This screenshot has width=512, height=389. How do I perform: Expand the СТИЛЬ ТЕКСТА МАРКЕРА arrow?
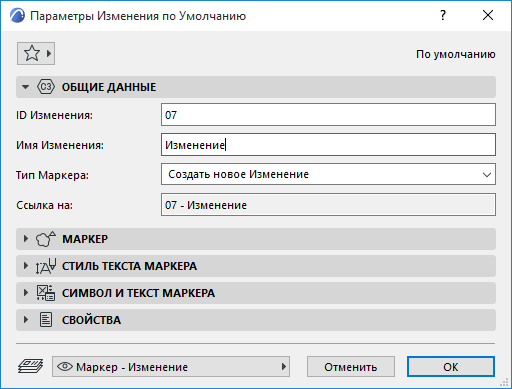coord(26,266)
